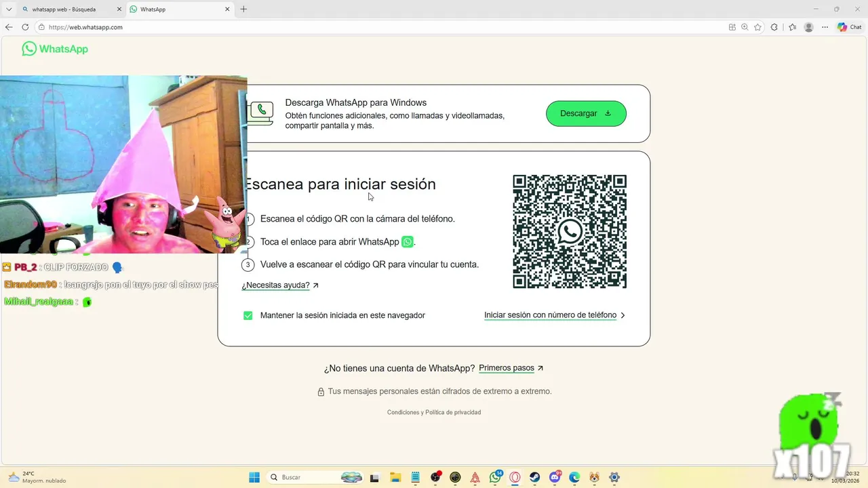
Task: Click step 'Vuelve a escanear el código QR'
Action: point(370,264)
